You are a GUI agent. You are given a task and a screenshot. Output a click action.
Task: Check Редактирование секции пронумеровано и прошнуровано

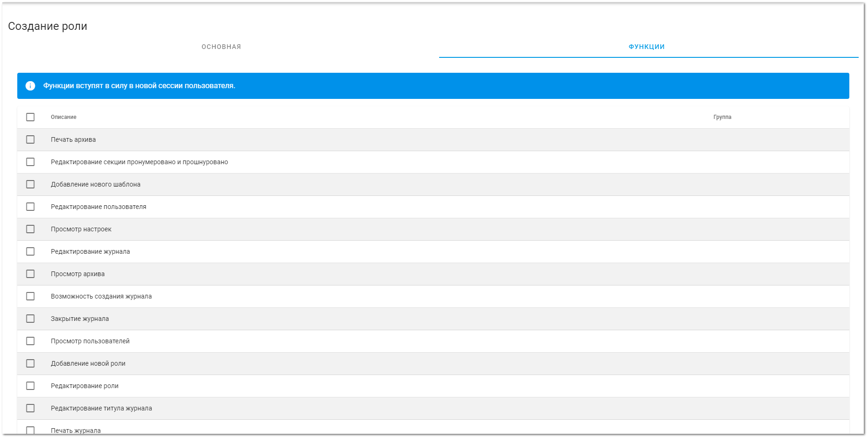[x=30, y=162]
